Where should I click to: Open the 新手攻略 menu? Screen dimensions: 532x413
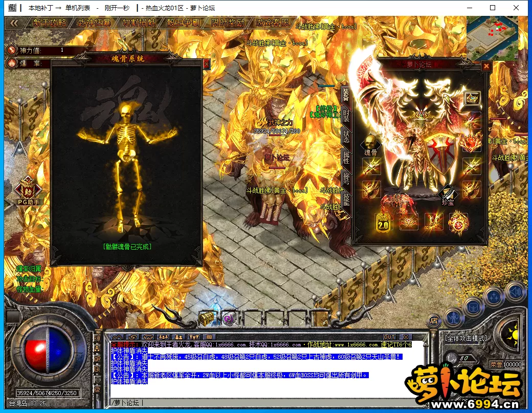click(50, 23)
